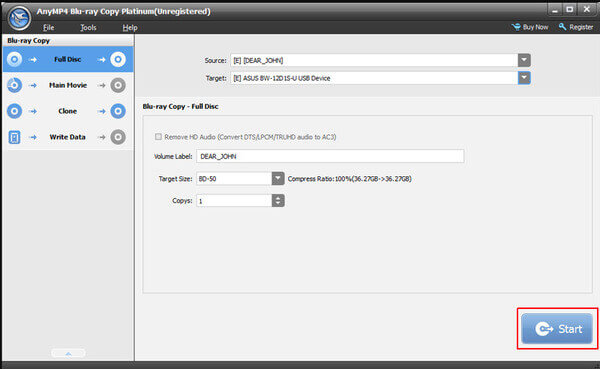Open the Help menu

click(130, 28)
